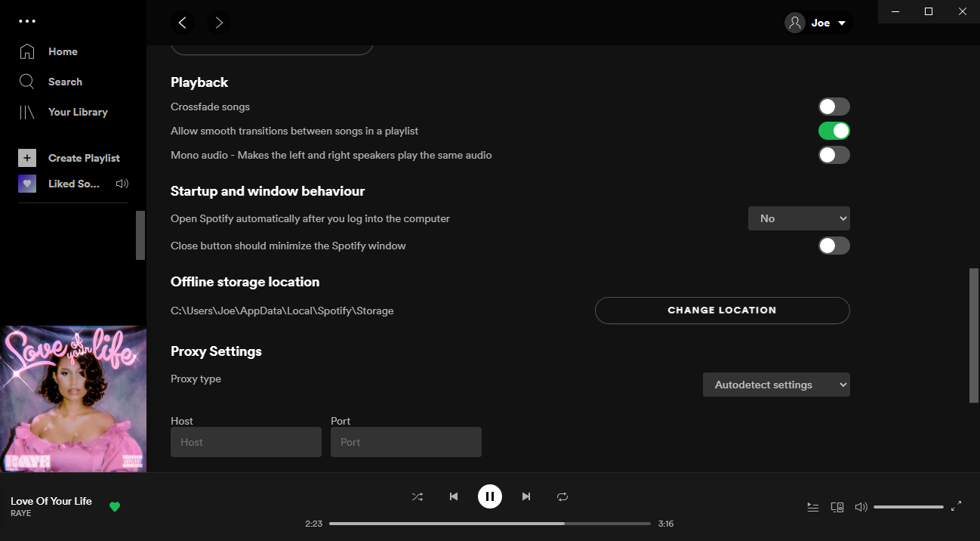This screenshot has width=980, height=541.
Task: Open Your Library
Action: (x=27, y=111)
